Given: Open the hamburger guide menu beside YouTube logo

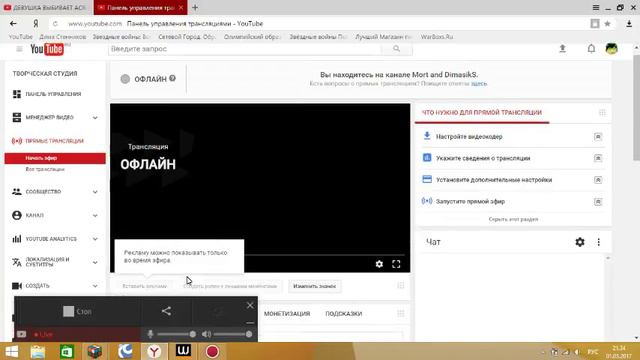Looking at the screenshot, I should (x=19, y=49).
